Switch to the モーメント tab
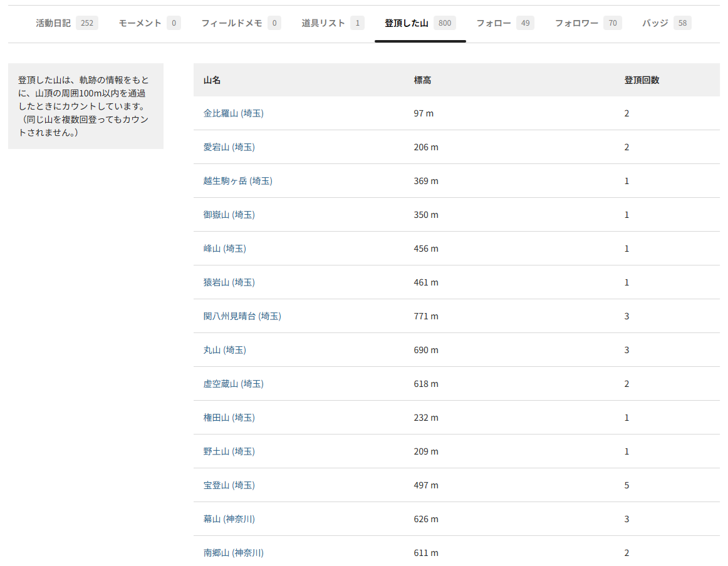The height and width of the screenshot is (566, 728). (x=149, y=23)
